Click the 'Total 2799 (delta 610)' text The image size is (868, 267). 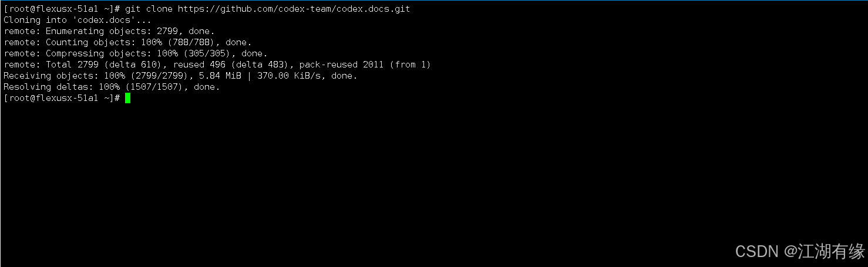[x=106, y=65]
